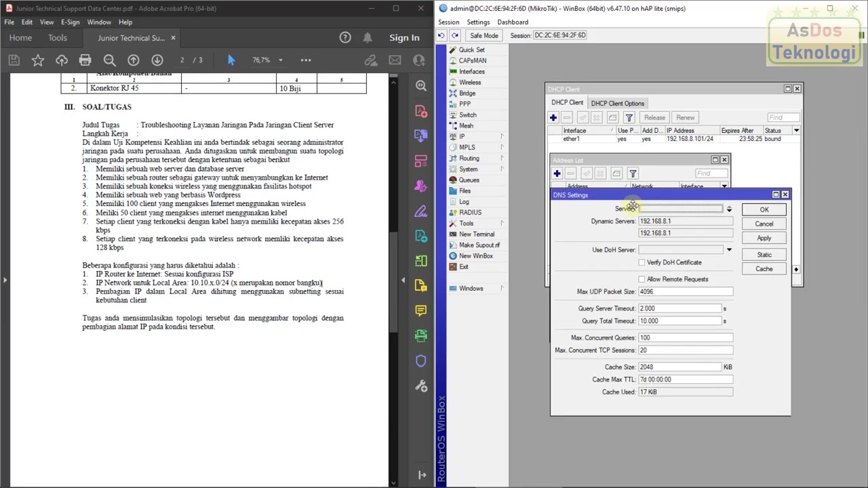Select ether1 row in DHCP Client
The width and height of the screenshot is (868, 488).
click(x=673, y=139)
